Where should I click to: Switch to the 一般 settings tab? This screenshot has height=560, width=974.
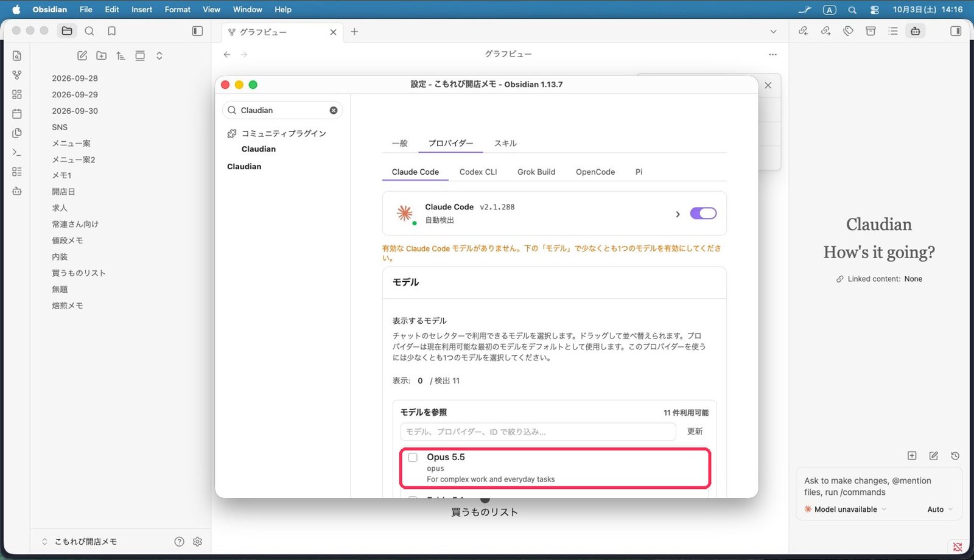[x=399, y=144]
